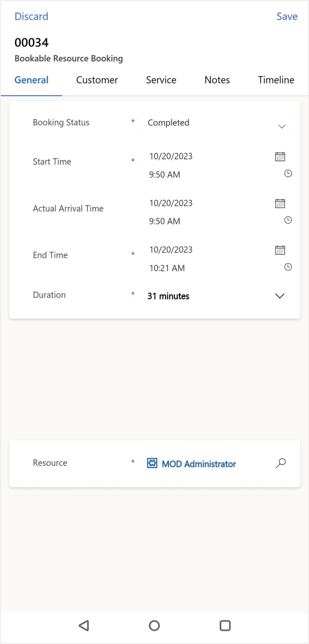Click the Resource field label
The image size is (309, 644).
[50, 463]
